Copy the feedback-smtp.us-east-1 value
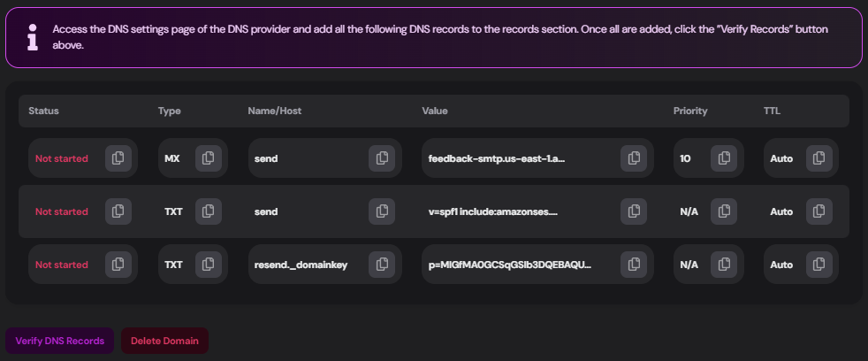 (x=633, y=158)
